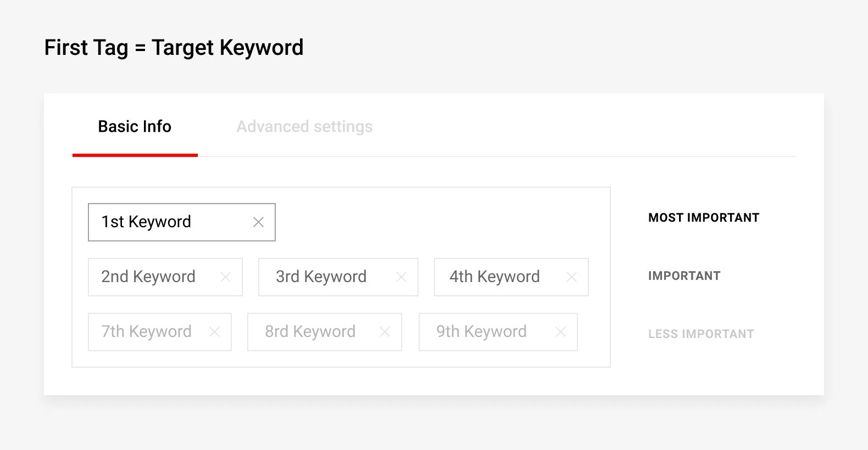Click the X on 2nd Keyword
The height and width of the screenshot is (450, 868).
(x=226, y=277)
